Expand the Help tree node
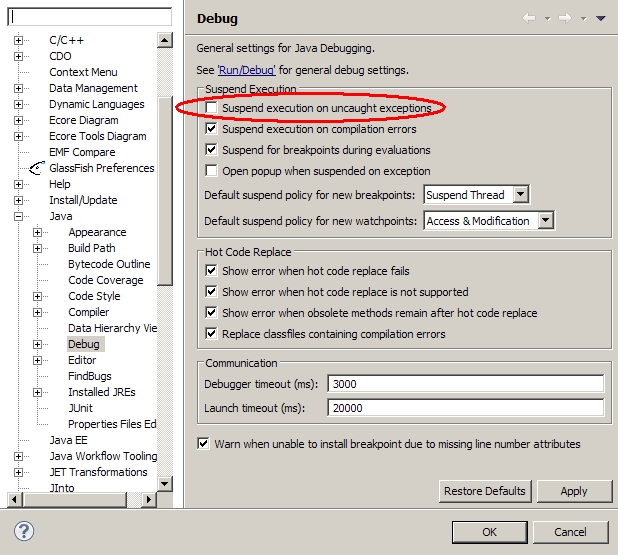This screenshot has width=618, height=555. 18,184
